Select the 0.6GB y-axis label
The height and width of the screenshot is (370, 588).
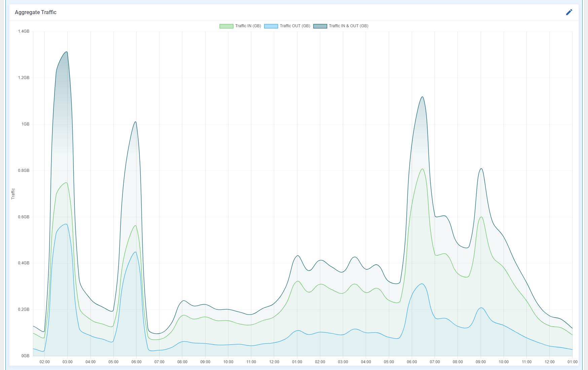24,217
